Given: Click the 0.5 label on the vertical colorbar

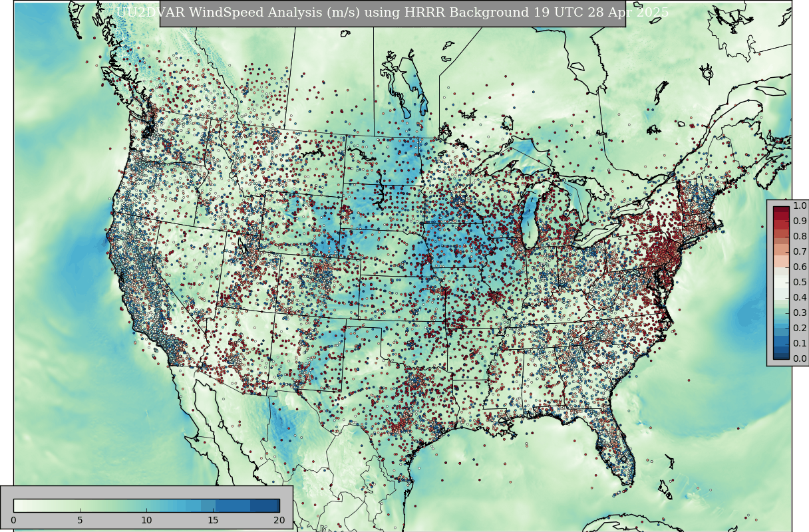Looking at the screenshot, I should (x=800, y=283).
